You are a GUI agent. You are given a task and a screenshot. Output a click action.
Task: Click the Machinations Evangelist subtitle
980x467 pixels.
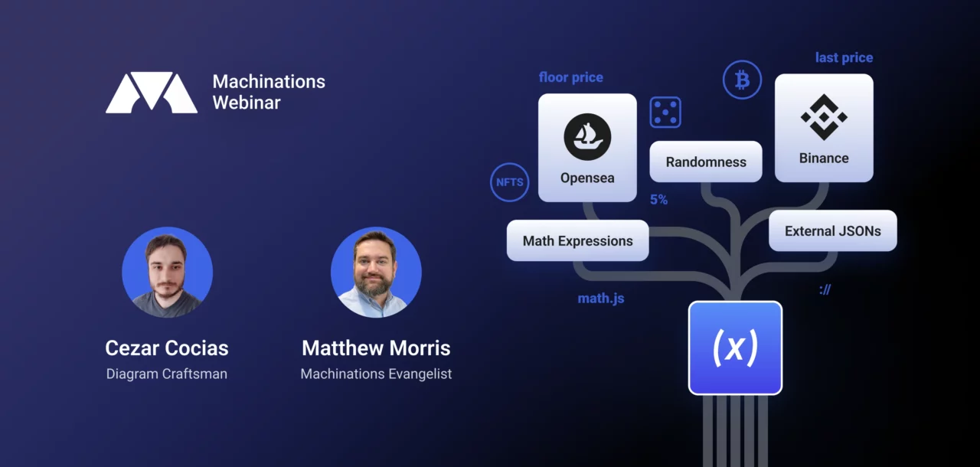pyautogui.click(x=376, y=374)
